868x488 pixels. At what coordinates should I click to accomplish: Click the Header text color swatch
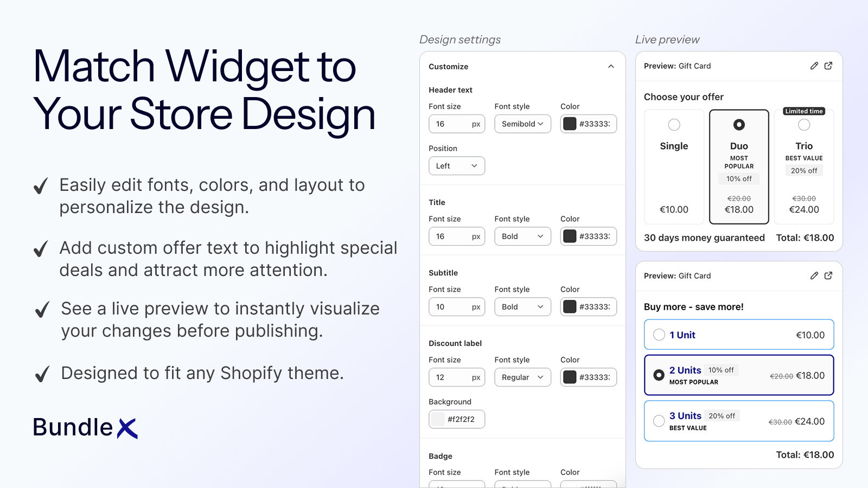tap(570, 124)
